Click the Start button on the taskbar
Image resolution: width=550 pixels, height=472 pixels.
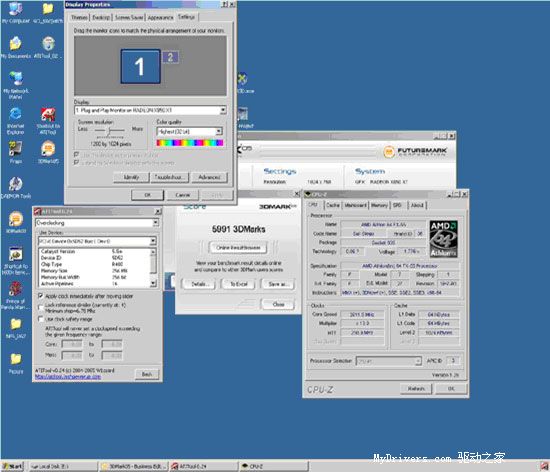pyautogui.click(x=13, y=466)
